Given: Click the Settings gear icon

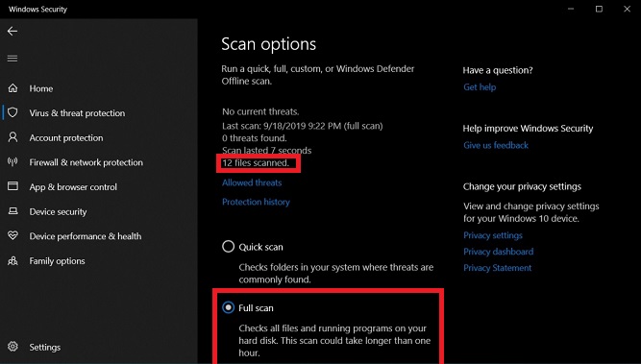Looking at the screenshot, I should point(12,347).
